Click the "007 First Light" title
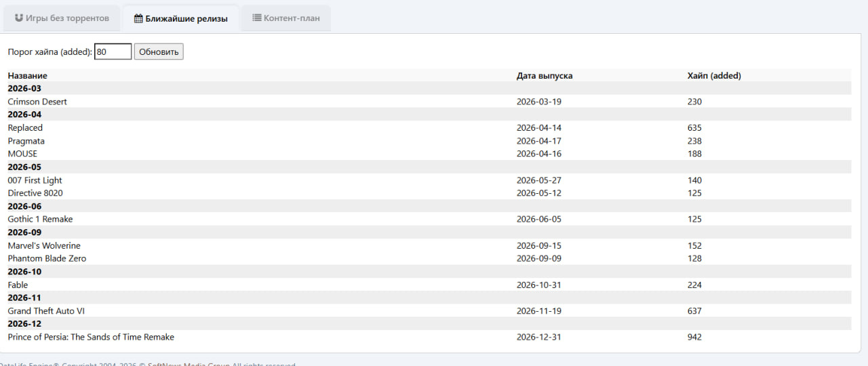Viewport: 868px width, 366px height. click(35, 180)
